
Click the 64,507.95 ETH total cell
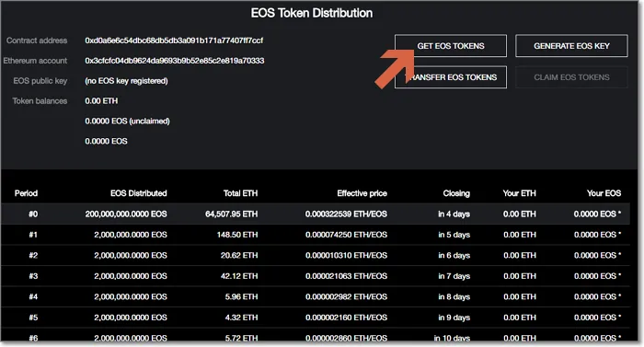coord(231,214)
